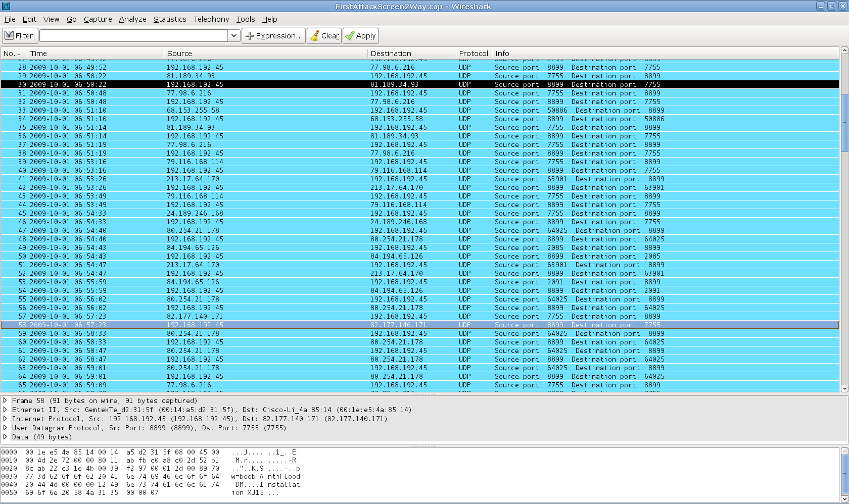This screenshot has width=849, height=504.
Task: Click the packet list scrollbar up arrow
Action: 844,51
